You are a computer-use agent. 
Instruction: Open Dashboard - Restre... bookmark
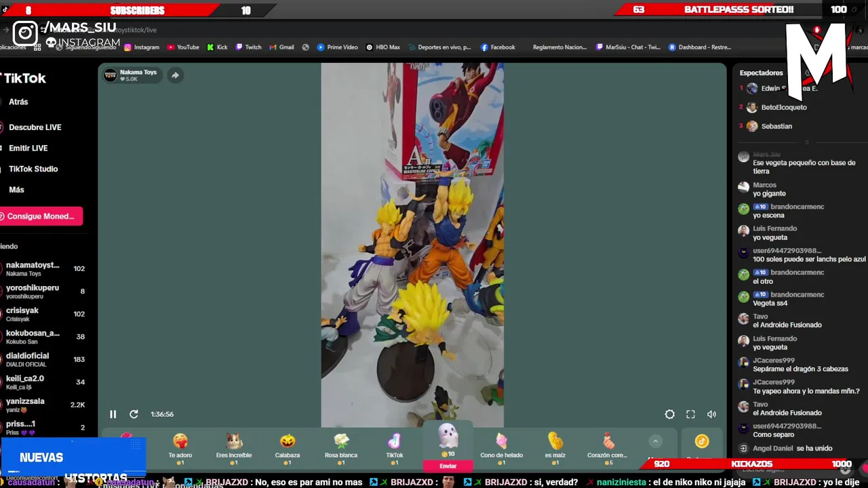(x=700, y=47)
